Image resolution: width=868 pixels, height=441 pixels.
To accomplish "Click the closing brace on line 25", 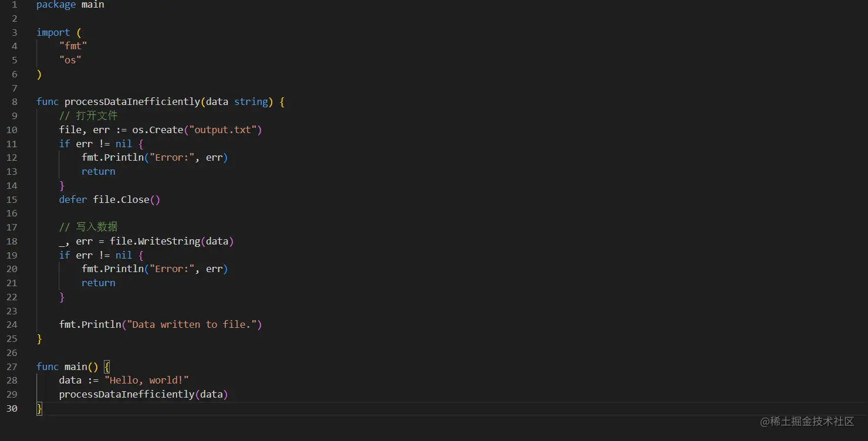I will point(39,338).
